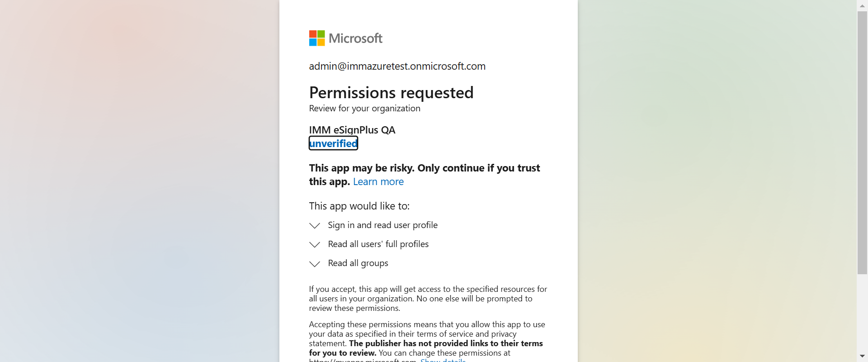This screenshot has width=868, height=362.
Task: Click the 'Review for your organization' subtitle
Action: click(364, 109)
